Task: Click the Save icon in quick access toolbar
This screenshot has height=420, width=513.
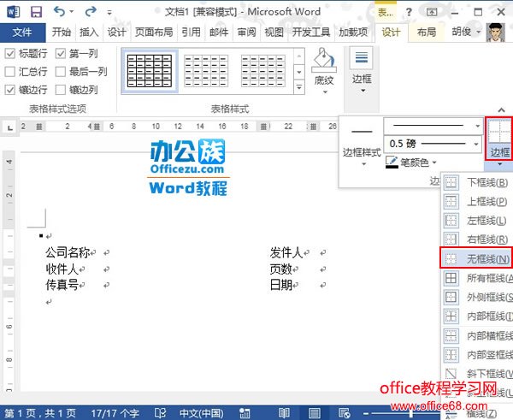Action: [36, 12]
